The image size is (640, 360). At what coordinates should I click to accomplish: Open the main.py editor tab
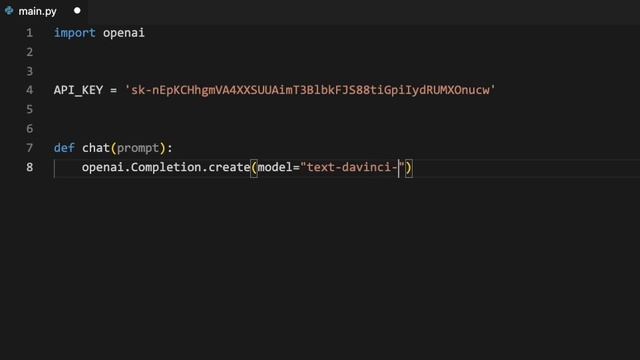[x=43, y=11]
